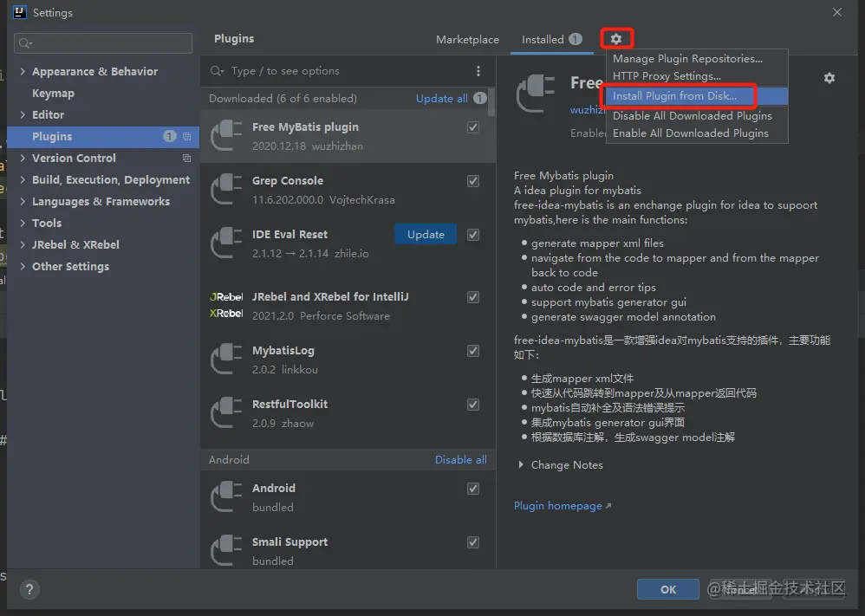The height and width of the screenshot is (616, 865).
Task: Click the Update all link
Action: point(441,98)
